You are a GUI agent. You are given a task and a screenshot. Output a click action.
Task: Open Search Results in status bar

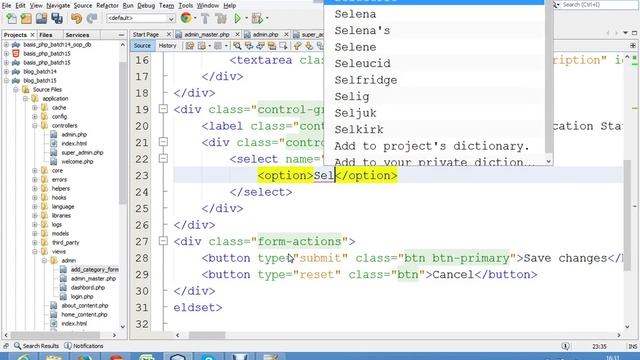[36, 346]
